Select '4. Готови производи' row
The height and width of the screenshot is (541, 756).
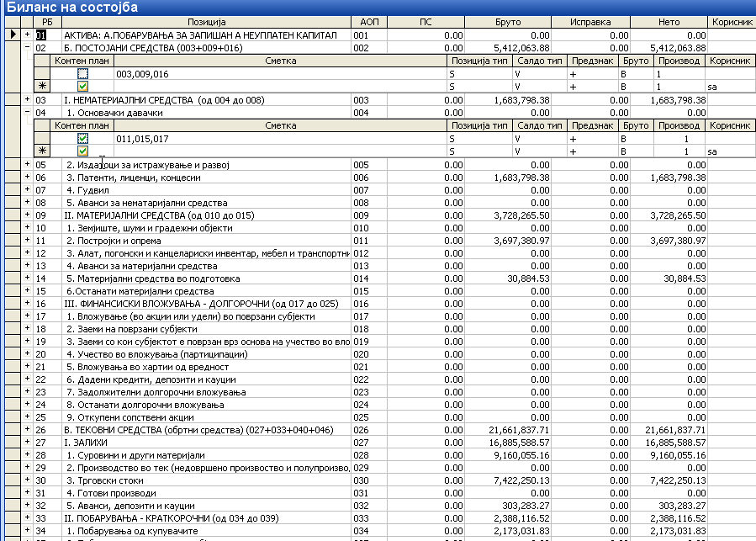[x=111, y=493]
